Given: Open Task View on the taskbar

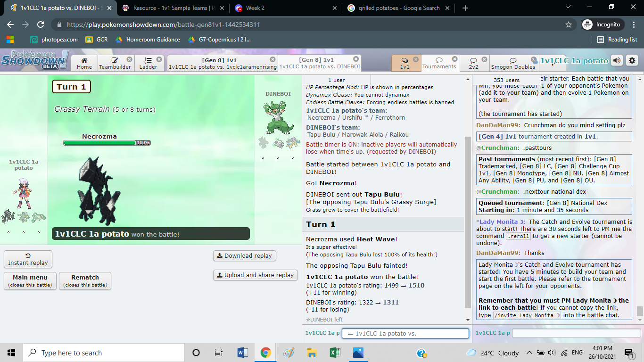Looking at the screenshot, I should click(x=219, y=353).
